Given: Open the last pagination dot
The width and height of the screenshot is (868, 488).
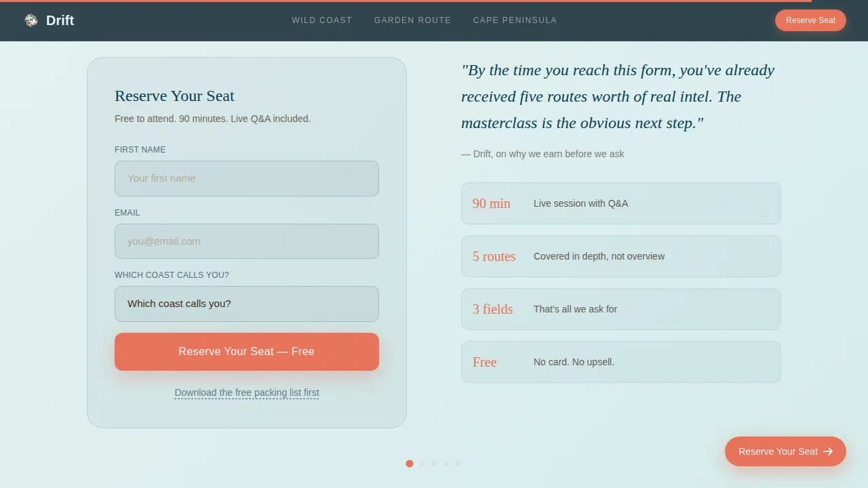Looking at the screenshot, I should coord(458,464).
